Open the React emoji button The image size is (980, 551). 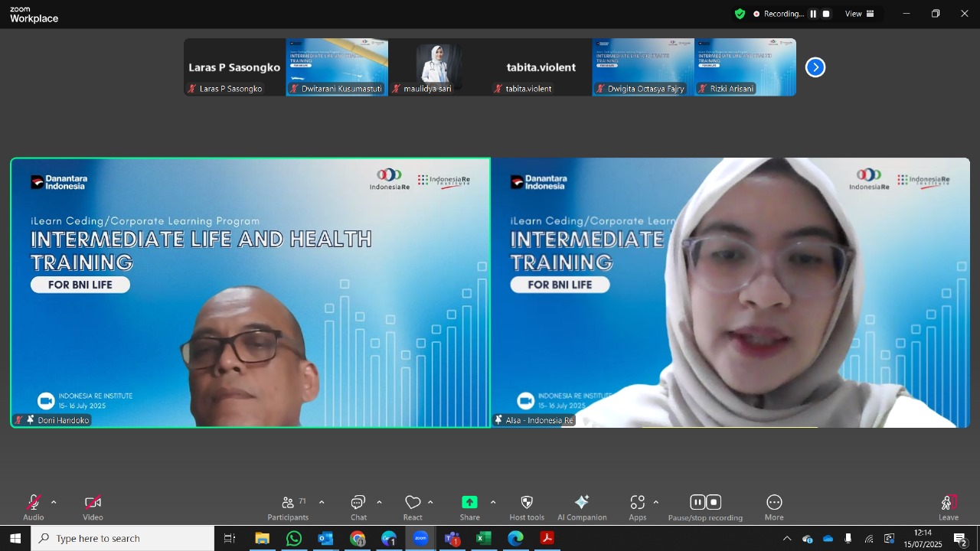413,507
